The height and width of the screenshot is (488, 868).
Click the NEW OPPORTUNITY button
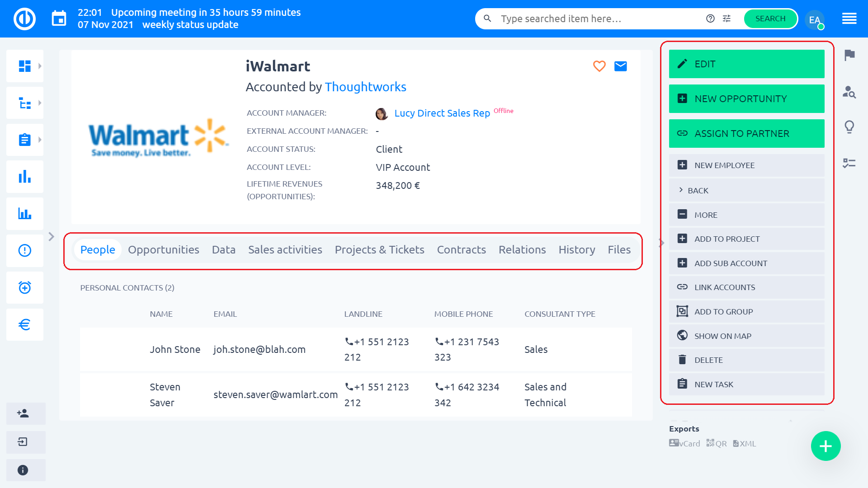click(x=746, y=99)
